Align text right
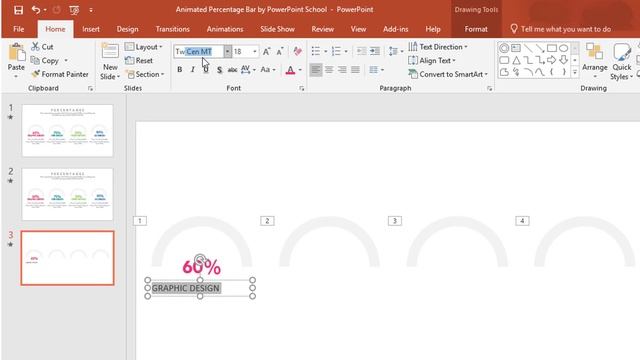640x360 pixels. click(x=342, y=70)
